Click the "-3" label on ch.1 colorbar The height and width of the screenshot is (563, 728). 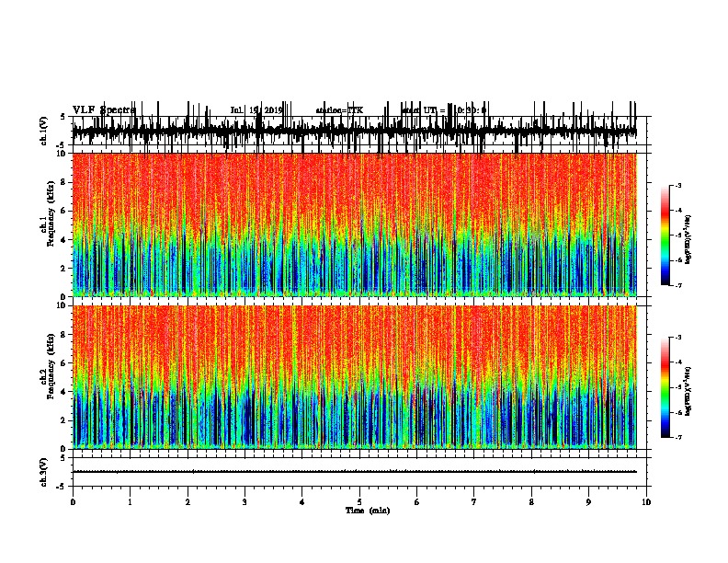(678, 185)
